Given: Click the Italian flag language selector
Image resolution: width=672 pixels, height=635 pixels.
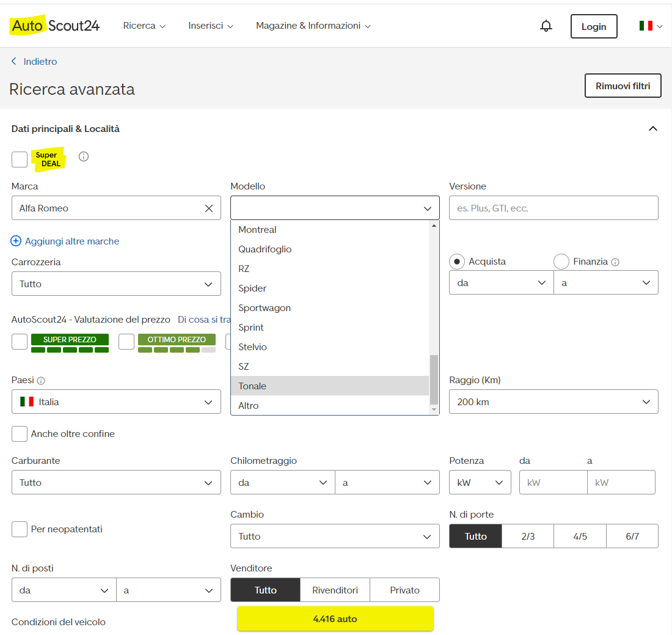Looking at the screenshot, I should tap(650, 26).
